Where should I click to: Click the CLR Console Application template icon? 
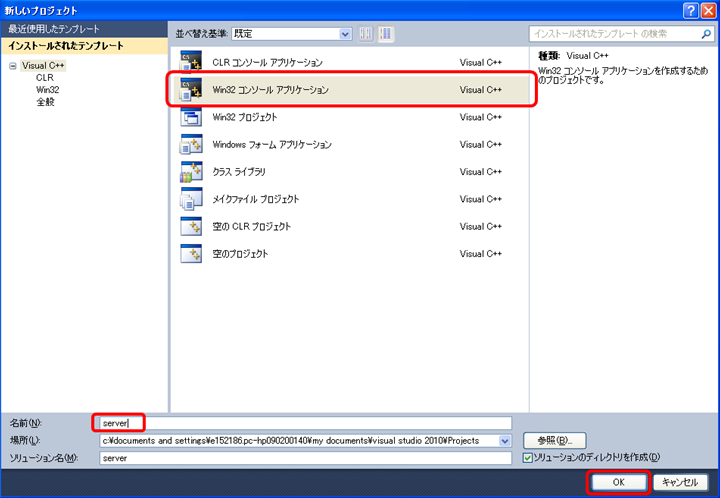pyautogui.click(x=191, y=62)
